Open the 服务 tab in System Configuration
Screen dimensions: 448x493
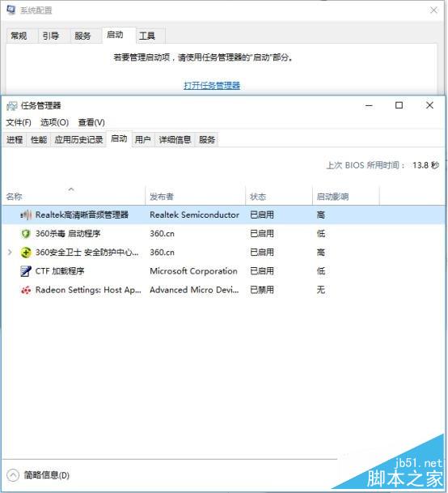[82, 36]
